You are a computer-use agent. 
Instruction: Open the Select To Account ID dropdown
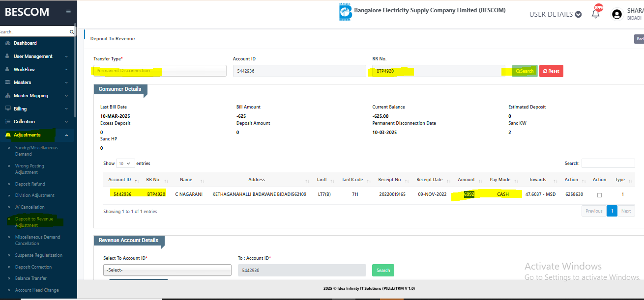click(167, 270)
